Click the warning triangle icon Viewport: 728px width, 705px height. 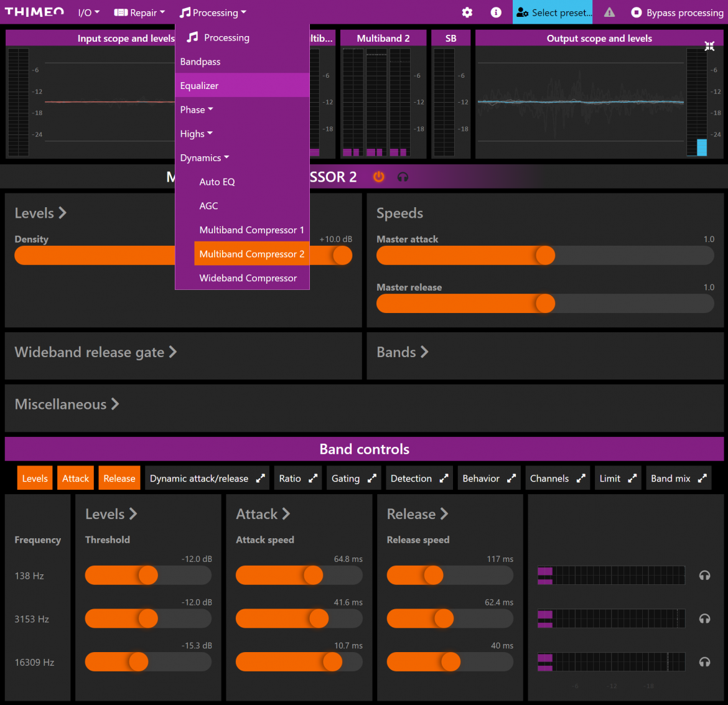tap(609, 12)
